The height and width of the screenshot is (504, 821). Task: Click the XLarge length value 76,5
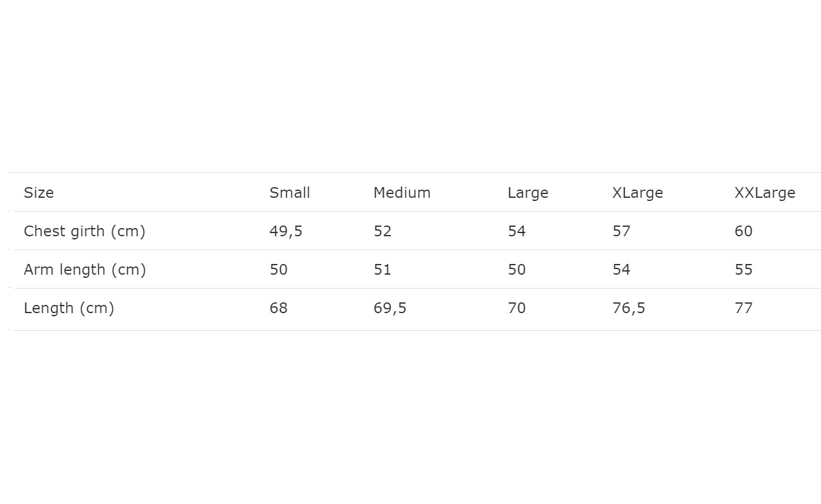click(x=629, y=308)
